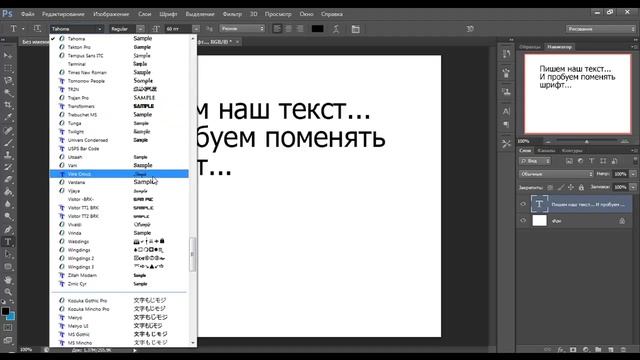Open the Фильтр menu
This screenshot has height=360, width=640.
[x=232, y=14]
